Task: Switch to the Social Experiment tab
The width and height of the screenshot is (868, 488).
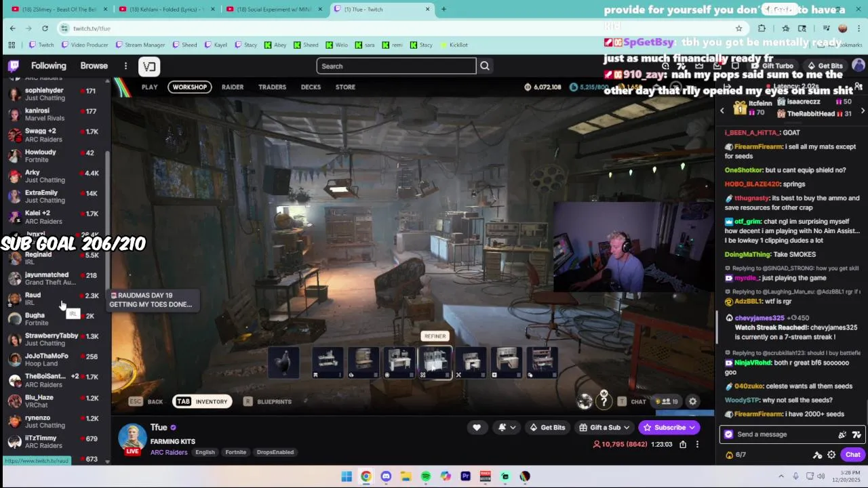Action: point(275,9)
